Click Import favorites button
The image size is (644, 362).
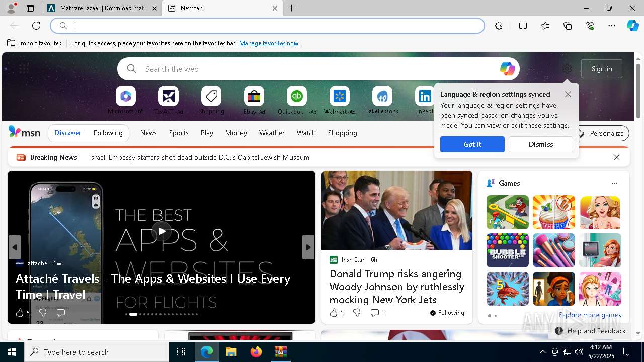coord(34,43)
